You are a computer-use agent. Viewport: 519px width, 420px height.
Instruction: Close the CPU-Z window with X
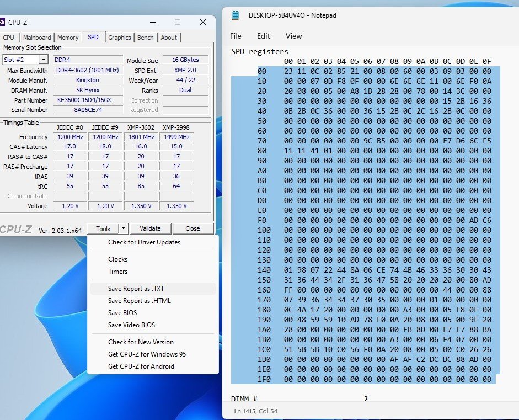coord(203,22)
